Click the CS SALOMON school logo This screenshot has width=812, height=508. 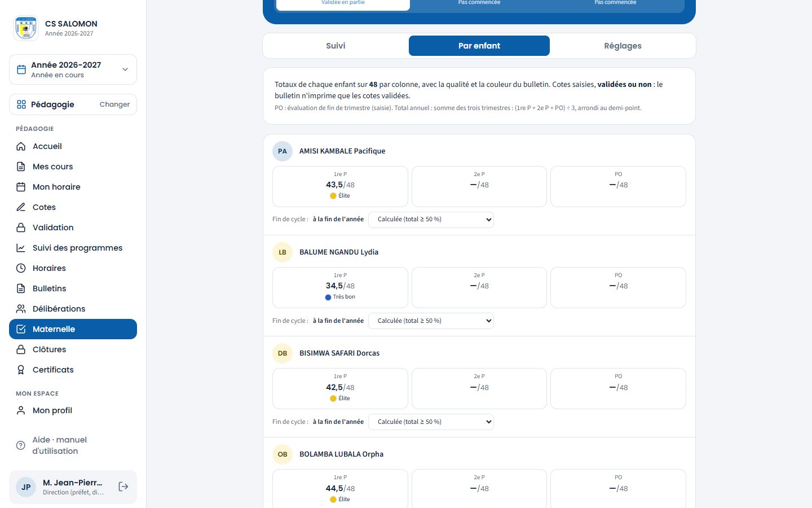tap(26, 28)
